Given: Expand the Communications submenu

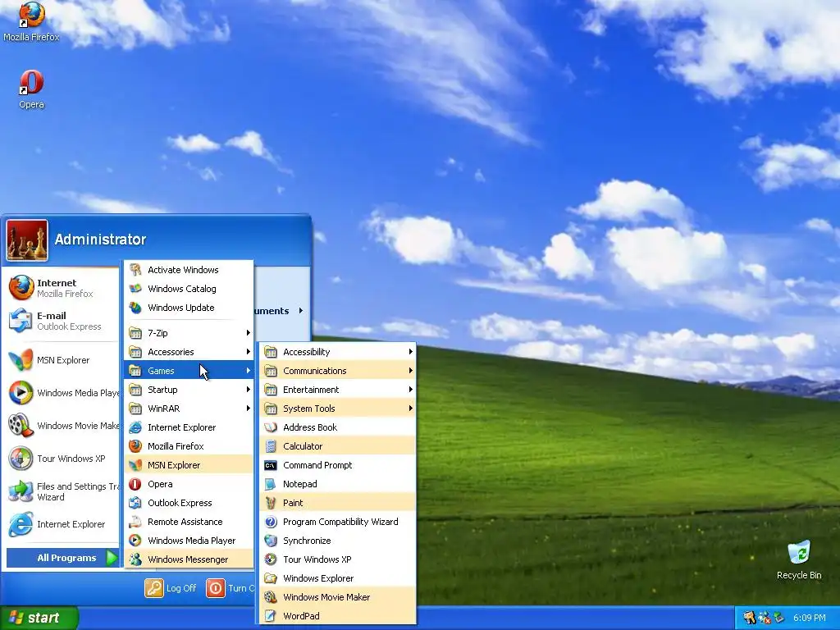Looking at the screenshot, I should pos(338,371).
